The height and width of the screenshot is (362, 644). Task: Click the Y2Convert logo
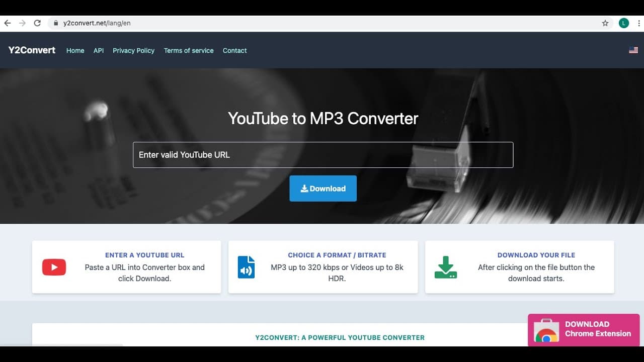point(32,50)
